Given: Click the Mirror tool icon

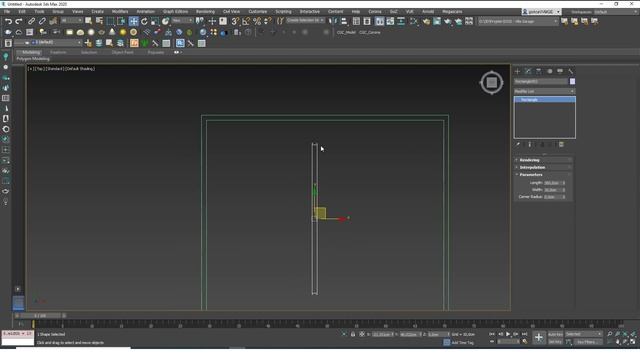Looking at the screenshot, I should pyautogui.click(x=333, y=21).
